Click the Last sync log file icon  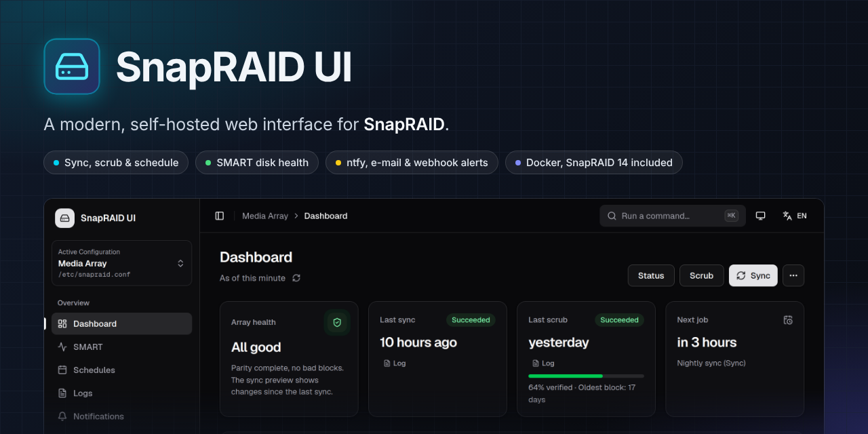[387, 363]
